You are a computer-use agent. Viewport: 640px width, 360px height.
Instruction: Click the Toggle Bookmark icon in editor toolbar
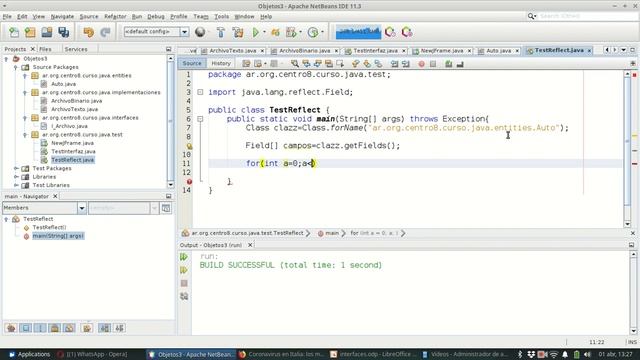(378, 64)
